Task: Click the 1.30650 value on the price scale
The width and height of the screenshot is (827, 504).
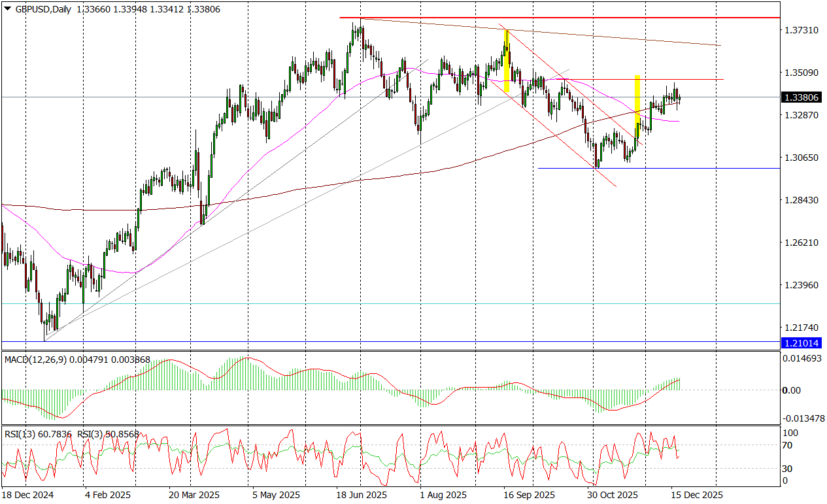Action: click(801, 158)
